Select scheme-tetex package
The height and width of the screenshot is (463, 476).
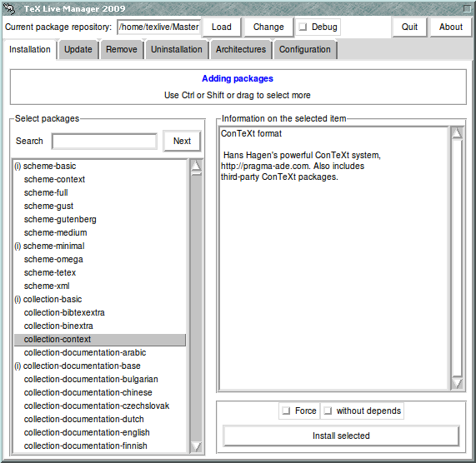click(x=99, y=273)
